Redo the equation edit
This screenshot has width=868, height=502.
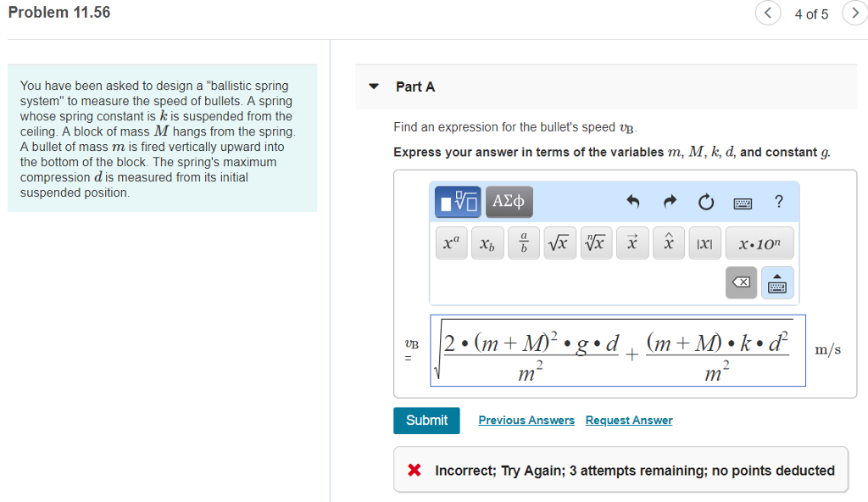(x=669, y=201)
